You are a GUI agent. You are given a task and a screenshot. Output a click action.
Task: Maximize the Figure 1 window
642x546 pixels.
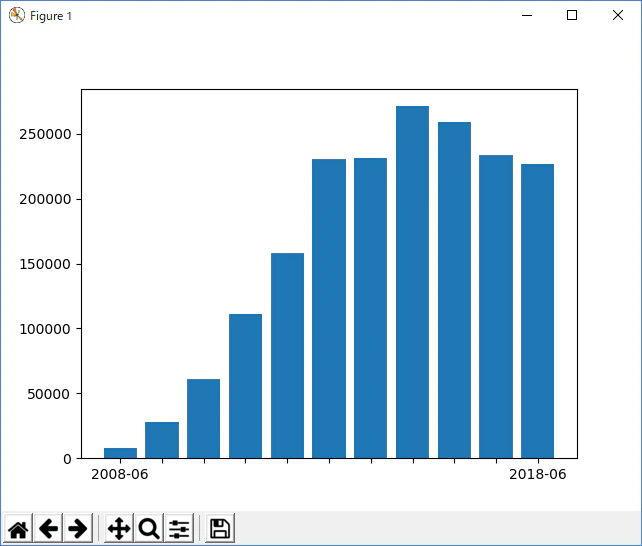tap(572, 16)
